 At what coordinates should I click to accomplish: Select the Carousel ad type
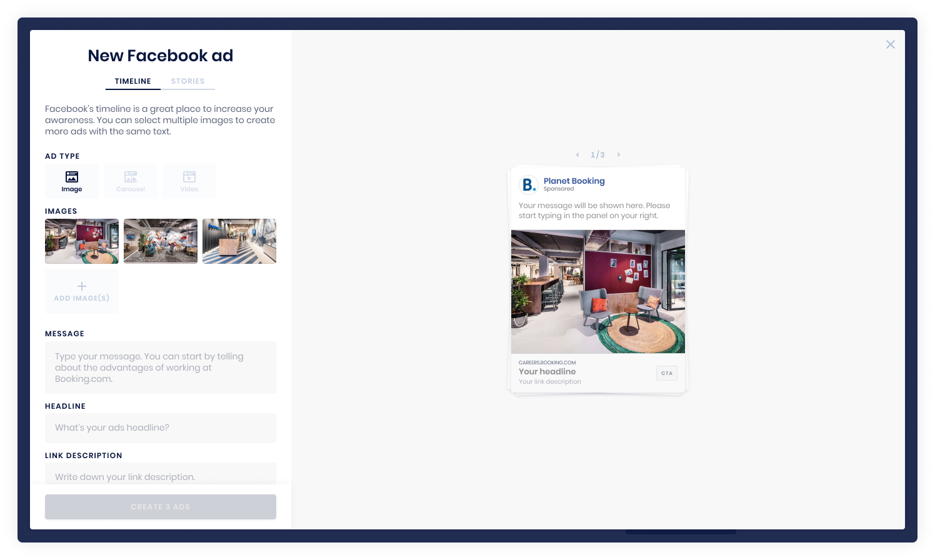click(x=130, y=181)
